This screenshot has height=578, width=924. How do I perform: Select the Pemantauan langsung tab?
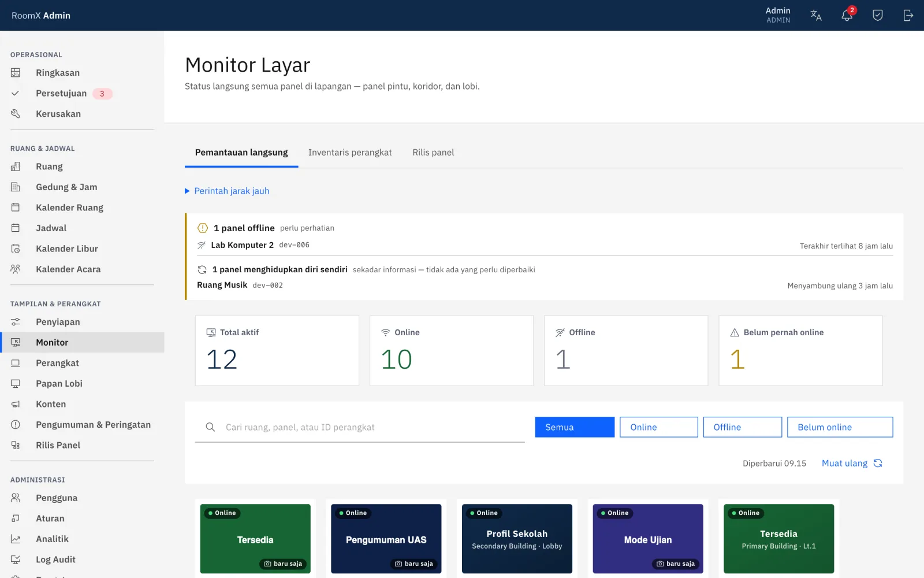point(241,153)
